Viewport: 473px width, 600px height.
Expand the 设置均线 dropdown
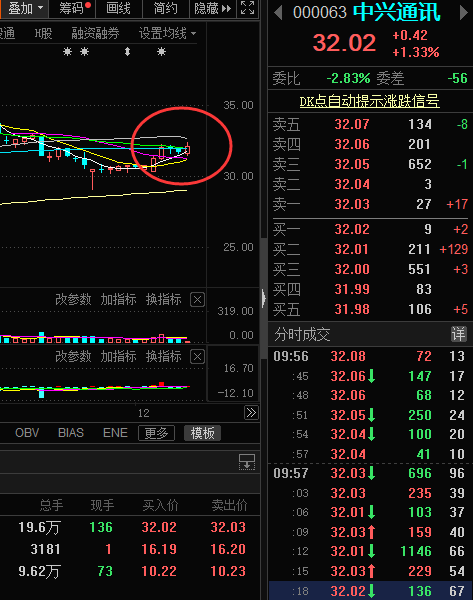click(167, 34)
